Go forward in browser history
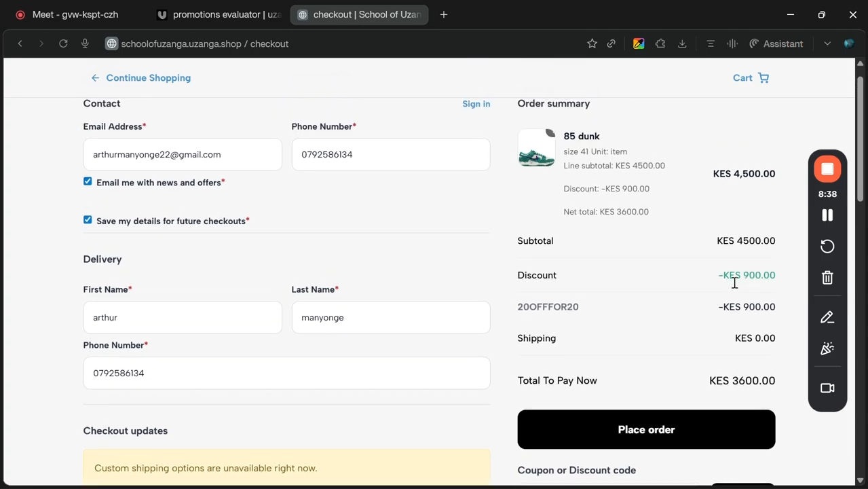This screenshot has width=868, height=489. pos(41,43)
